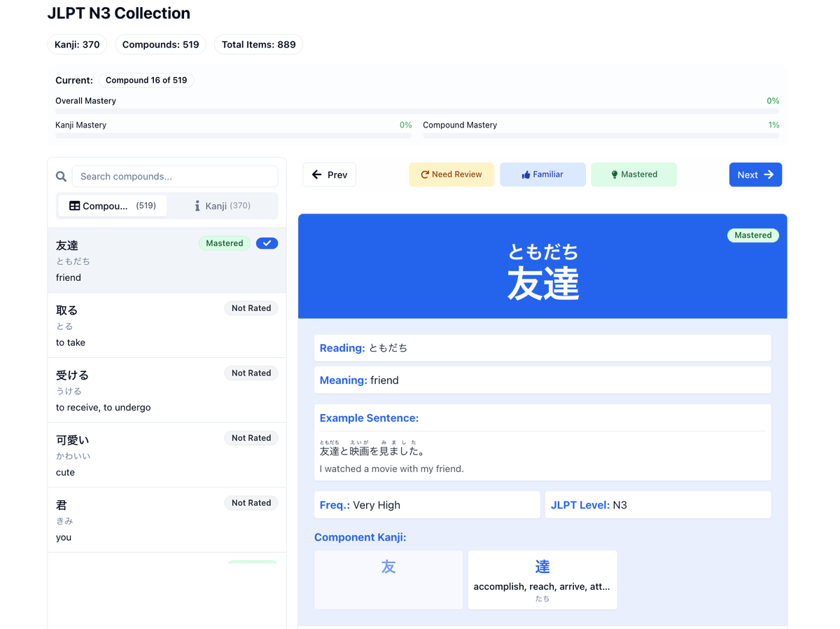Click the JLPT Level: N3 field
Screen dimensions: 840x629
(x=658, y=505)
